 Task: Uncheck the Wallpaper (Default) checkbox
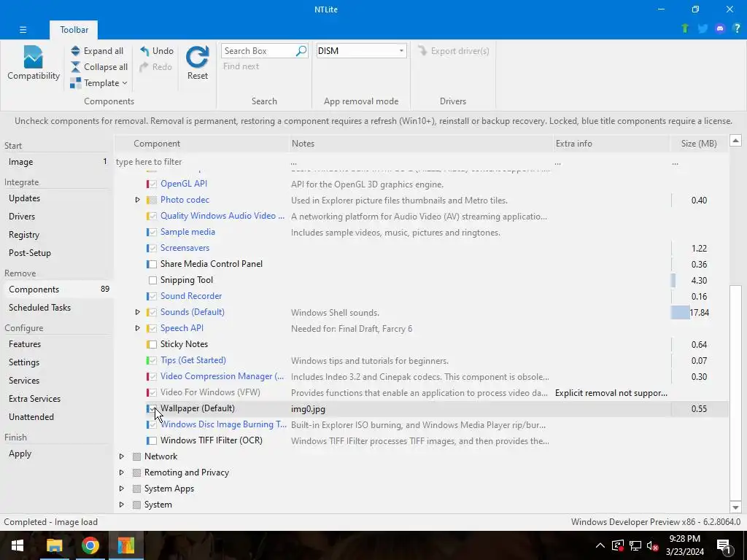[152, 408]
